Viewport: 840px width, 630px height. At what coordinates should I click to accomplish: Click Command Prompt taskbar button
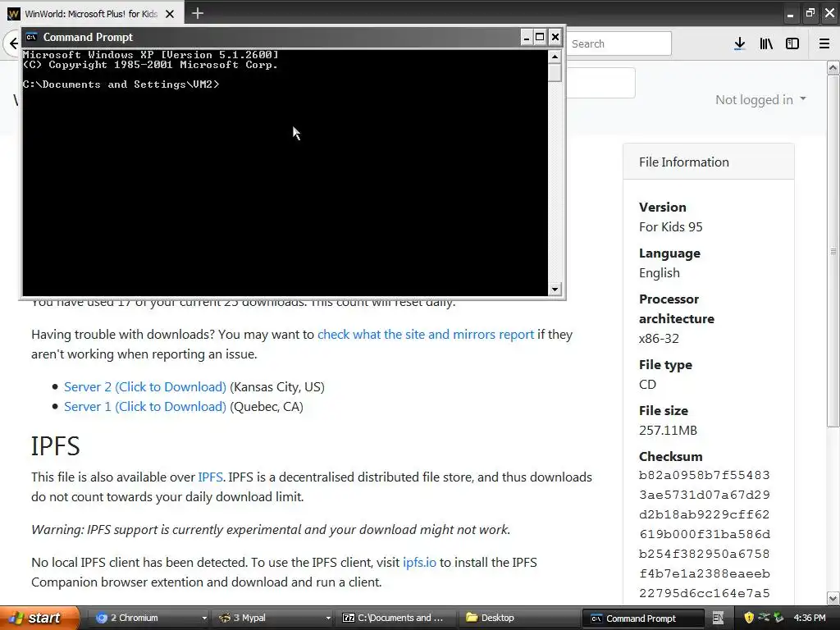(643, 619)
